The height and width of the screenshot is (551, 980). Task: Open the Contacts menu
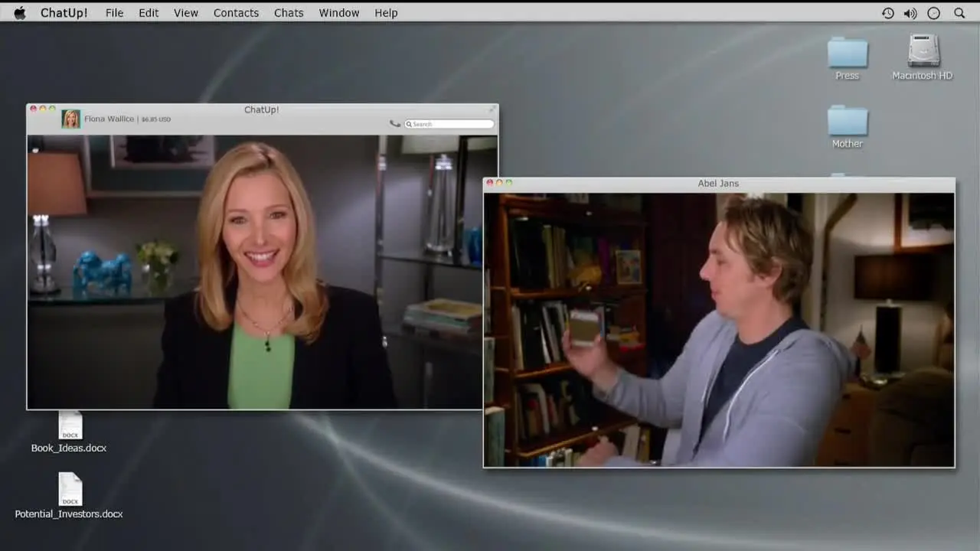pos(236,13)
